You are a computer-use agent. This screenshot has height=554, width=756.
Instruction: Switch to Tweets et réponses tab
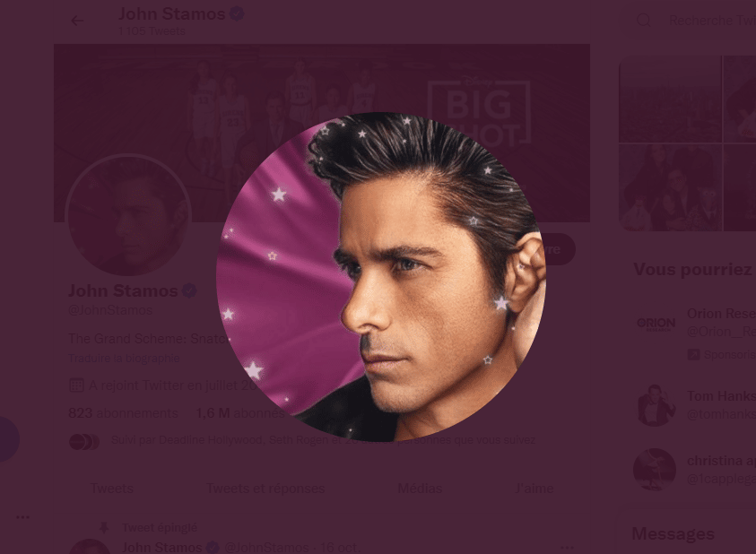(265, 489)
